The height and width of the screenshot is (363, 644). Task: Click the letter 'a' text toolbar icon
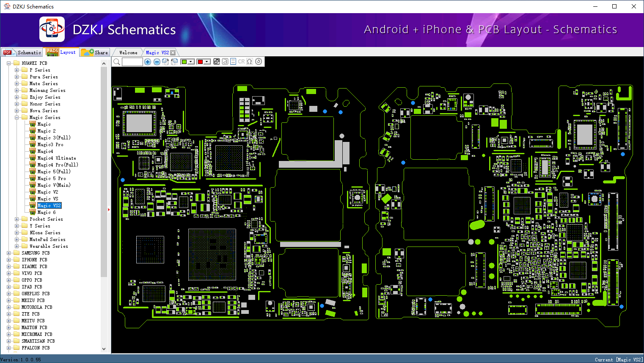coord(225,61)
